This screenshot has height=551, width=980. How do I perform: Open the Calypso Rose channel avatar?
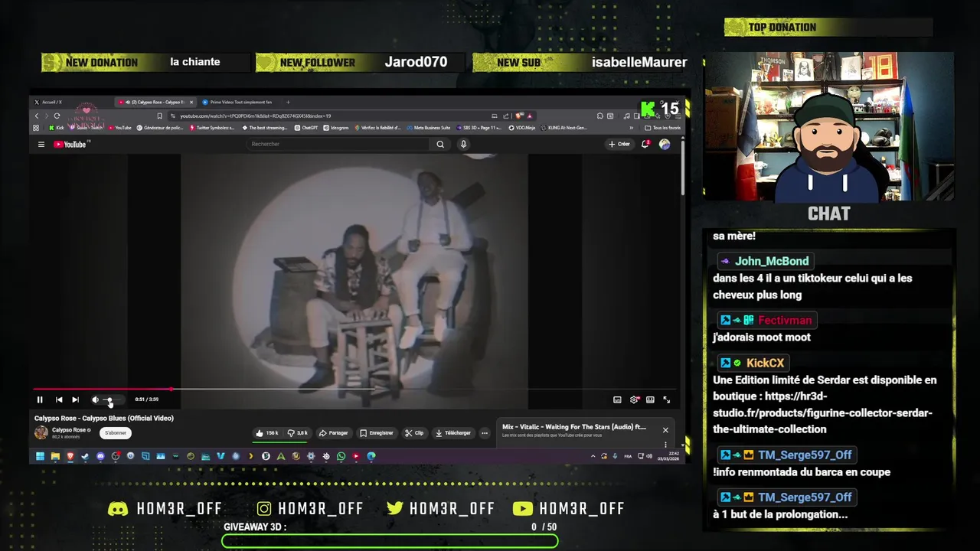pyautogui.click(x=41, y=433)
